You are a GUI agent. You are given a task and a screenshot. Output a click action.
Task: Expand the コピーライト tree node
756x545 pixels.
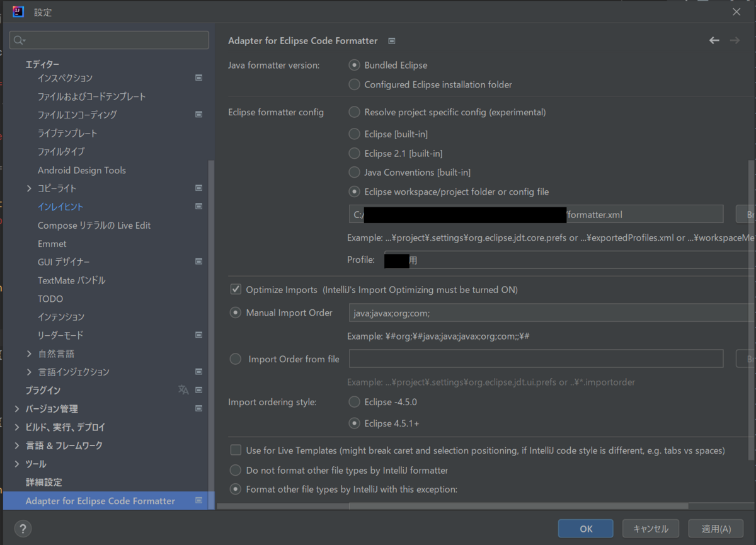pos(30,188)
